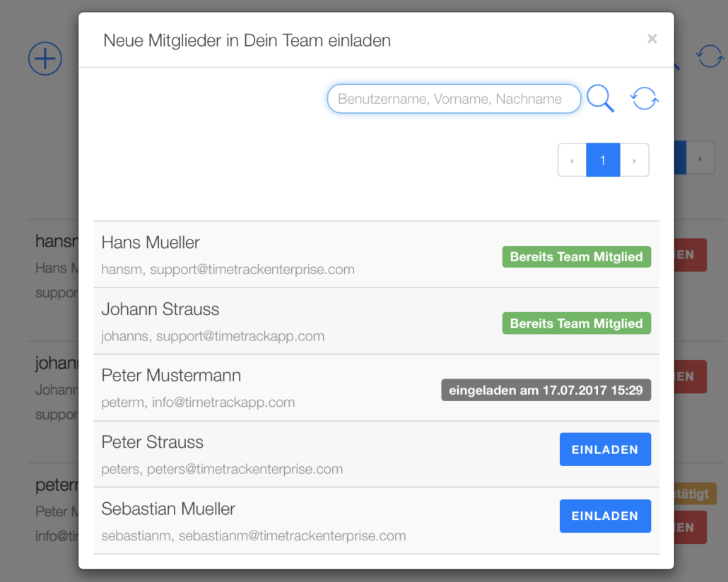The image size is (728, 582).
Task: Click Hans Mueller's Bereits Team Mitglied badge
Action: [x=576, y=256]
